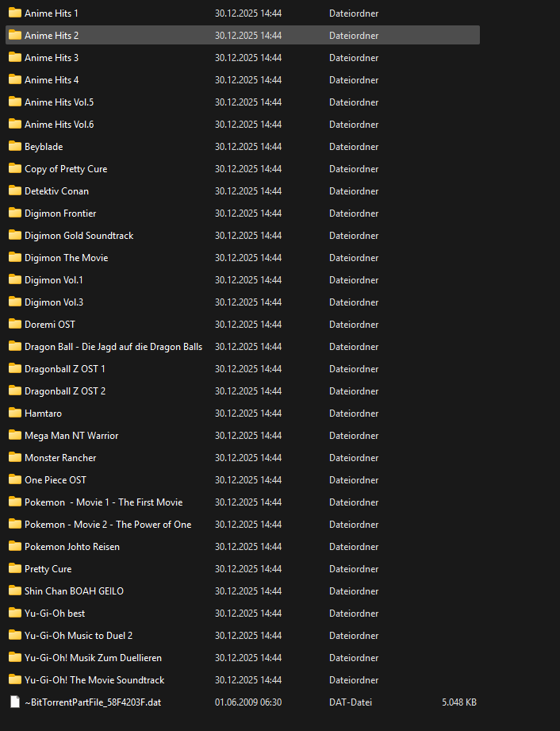Click the date in the One Piece OST row
Screen dimensions: 560x731
248,479
